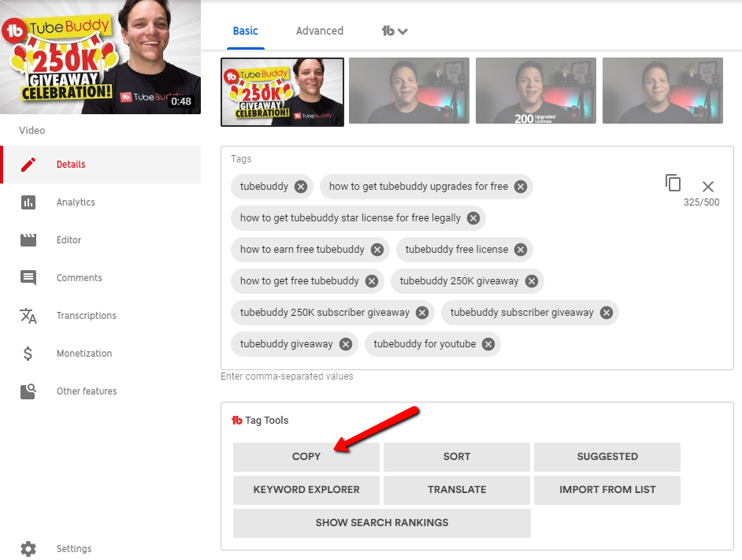Open Settings with the gear icon

click(x=29, y=548)
